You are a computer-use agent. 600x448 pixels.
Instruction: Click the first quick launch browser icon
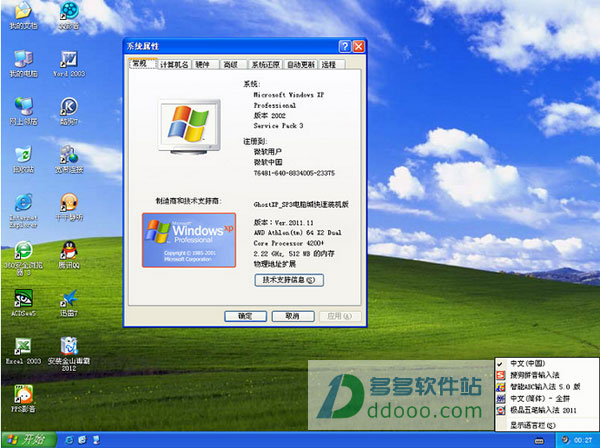pyautogui.click(x=69, y=440)
